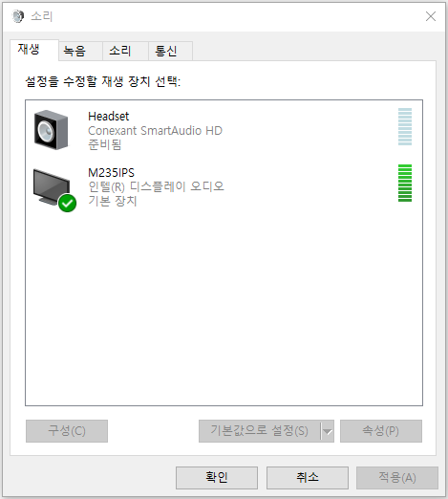Confirm with the 확인 button
Image resolution: width=448 pixels, height=499 pixels.
[217, 478]
